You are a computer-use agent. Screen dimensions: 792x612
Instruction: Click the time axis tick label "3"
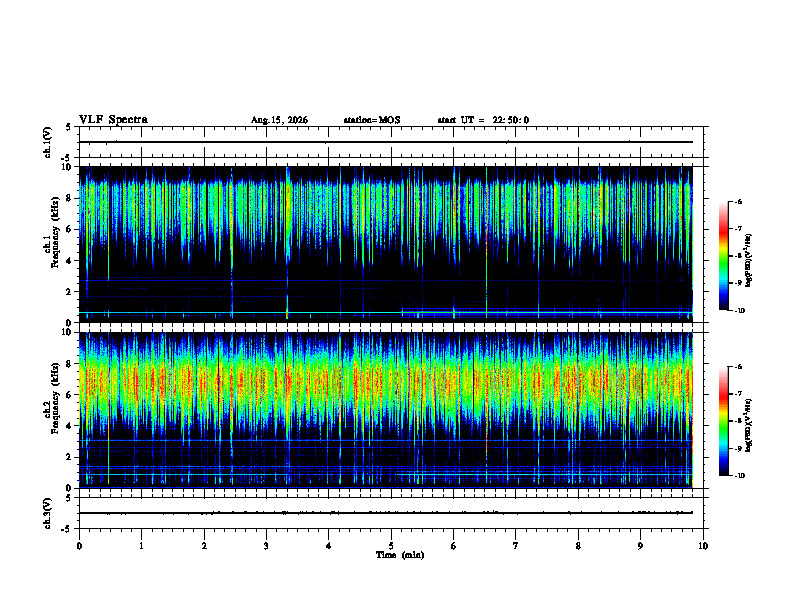coord(266,546)
